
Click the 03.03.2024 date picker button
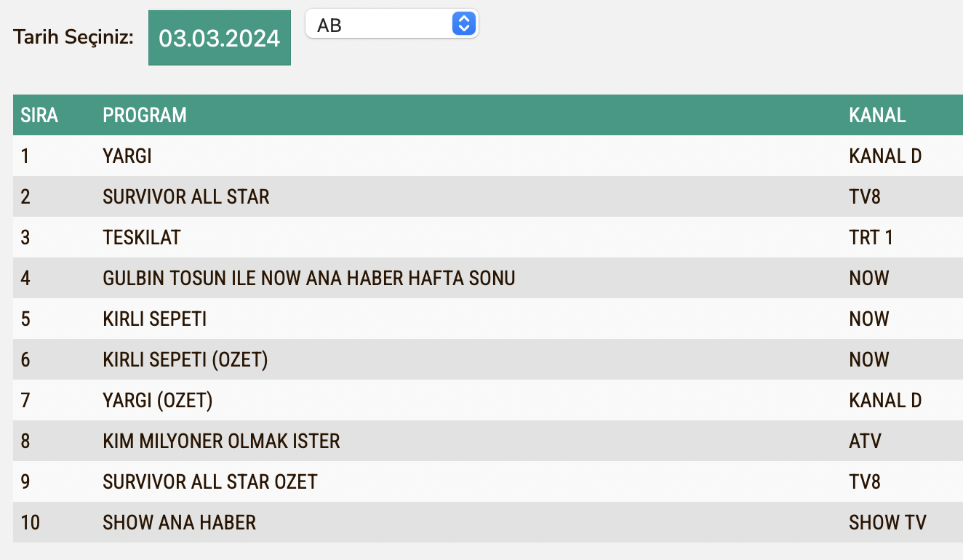point(220,38)
